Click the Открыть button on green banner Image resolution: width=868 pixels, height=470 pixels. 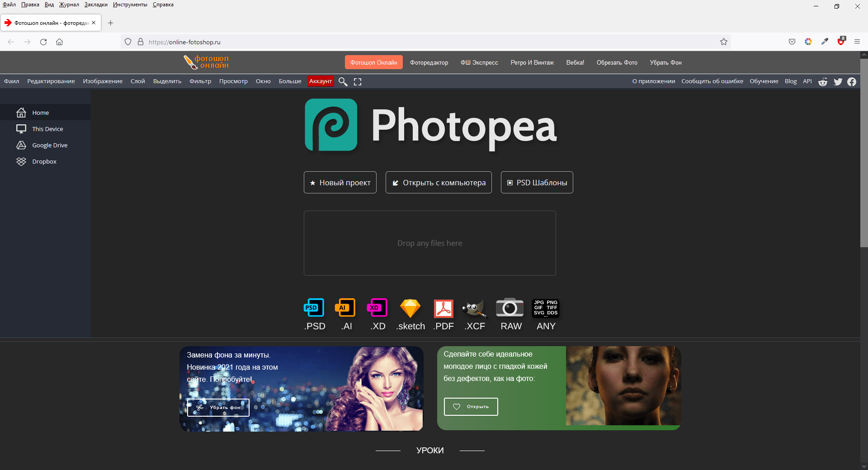tap(471, 407)
